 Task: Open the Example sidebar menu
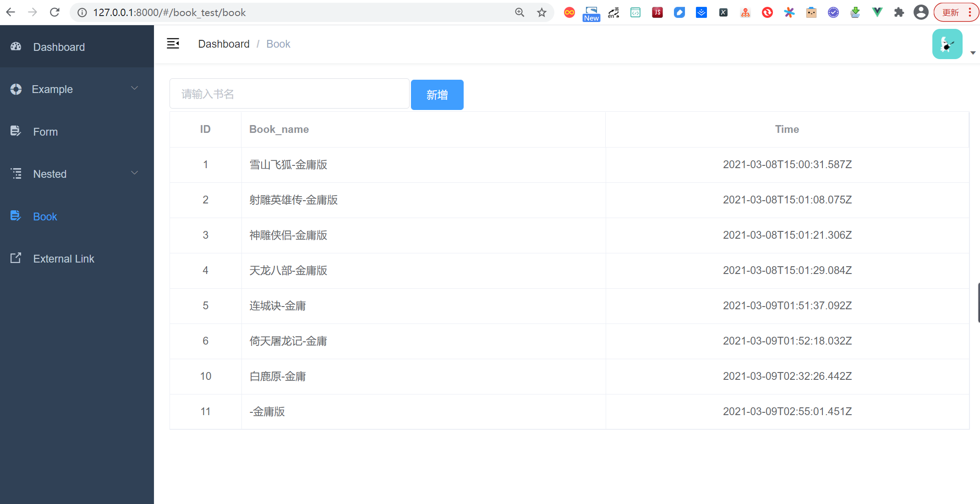[77, 89]
